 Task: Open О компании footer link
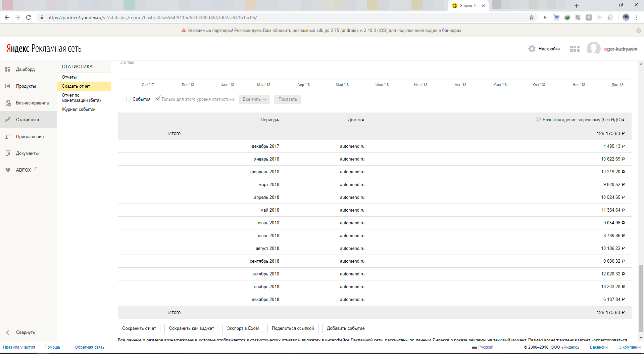click(x=630, y=347)
